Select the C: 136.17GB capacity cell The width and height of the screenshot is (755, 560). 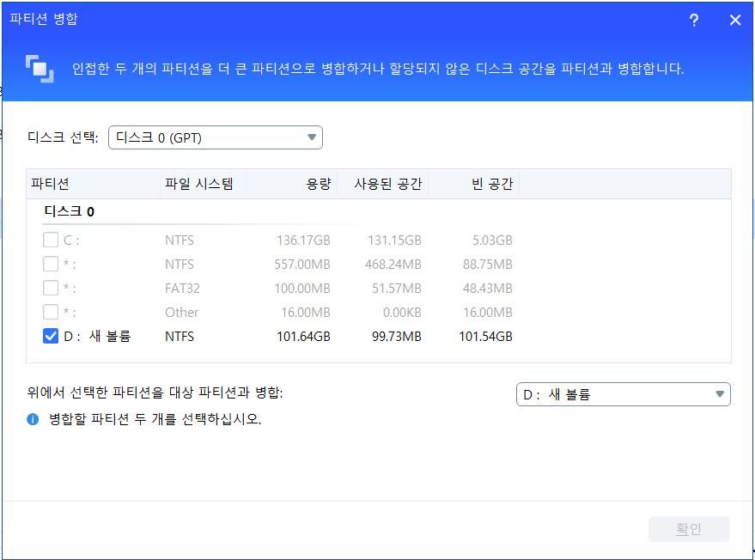(302, 240)
